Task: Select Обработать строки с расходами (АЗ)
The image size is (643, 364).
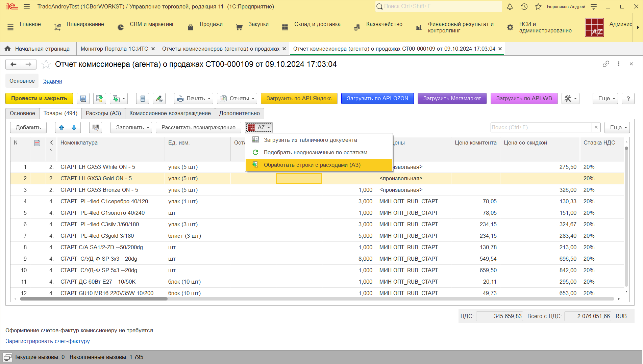Action: (x=312, y=165)
